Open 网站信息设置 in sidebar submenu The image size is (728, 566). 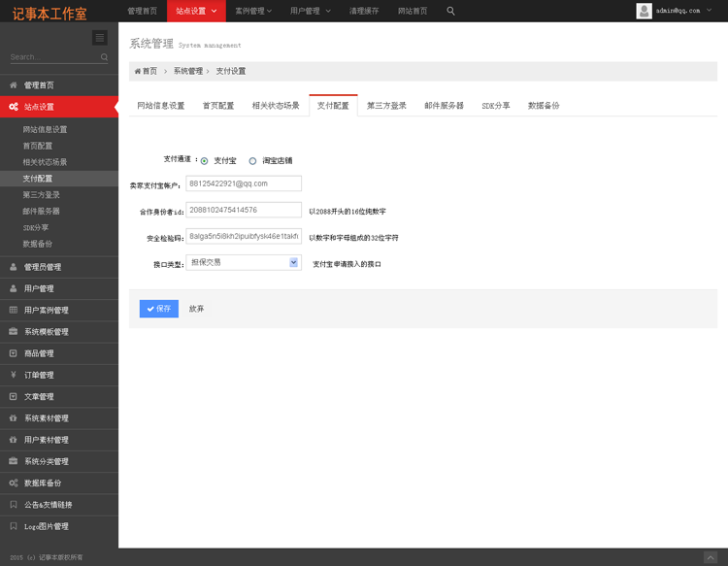[x=45, y=129]
